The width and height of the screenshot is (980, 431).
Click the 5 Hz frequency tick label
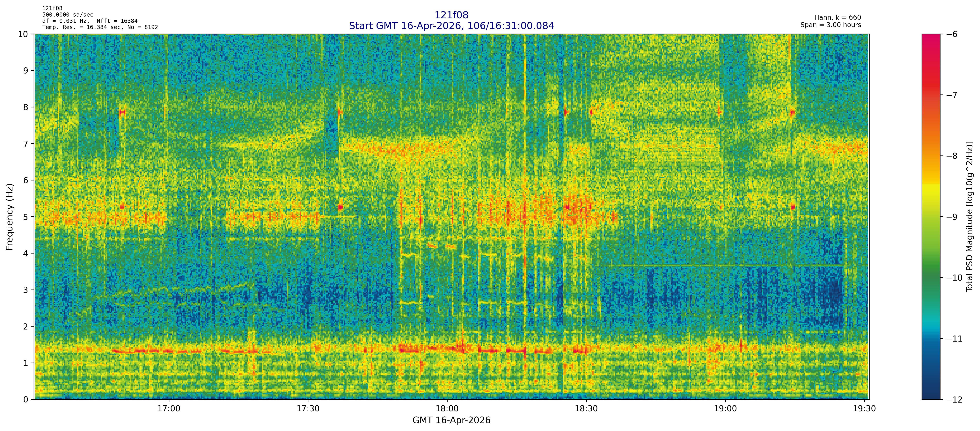click(x=26, y=217)
